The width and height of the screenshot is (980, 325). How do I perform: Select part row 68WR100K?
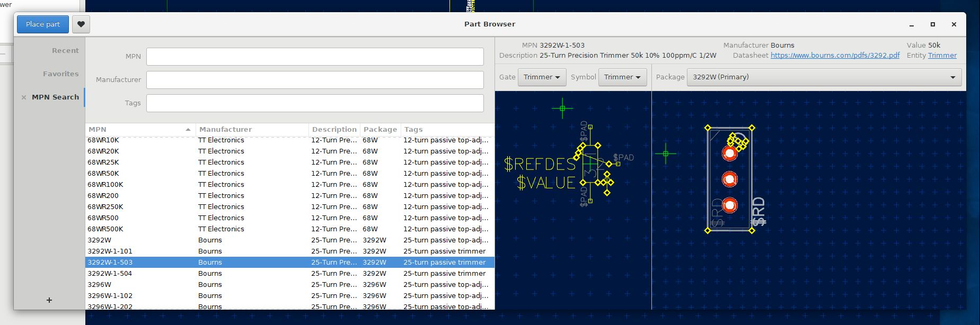(290, 185)
